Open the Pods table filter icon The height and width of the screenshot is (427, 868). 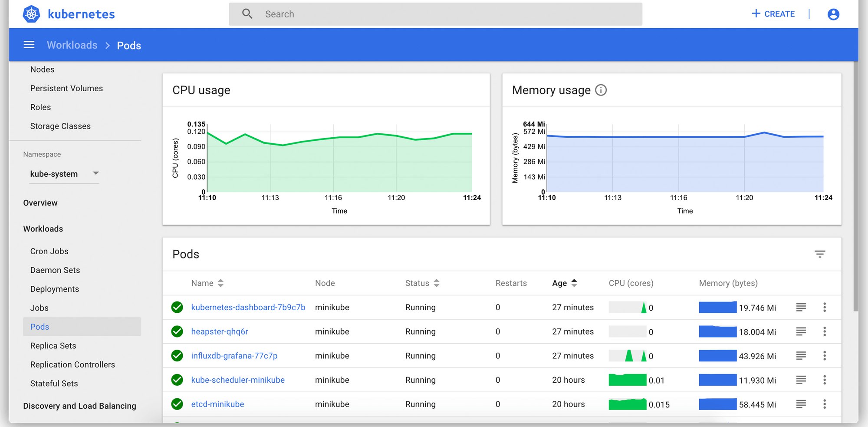pos(820,254)
